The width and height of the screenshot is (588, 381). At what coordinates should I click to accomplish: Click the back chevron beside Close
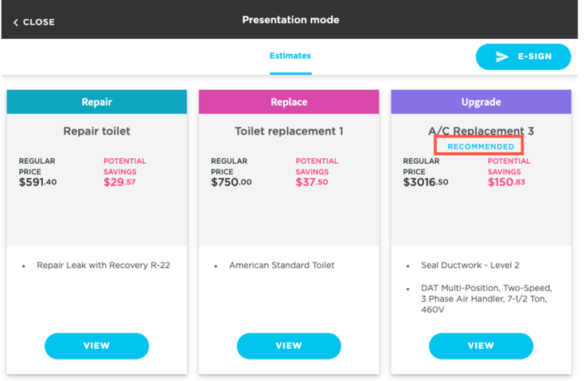click(x=15, y=22)
